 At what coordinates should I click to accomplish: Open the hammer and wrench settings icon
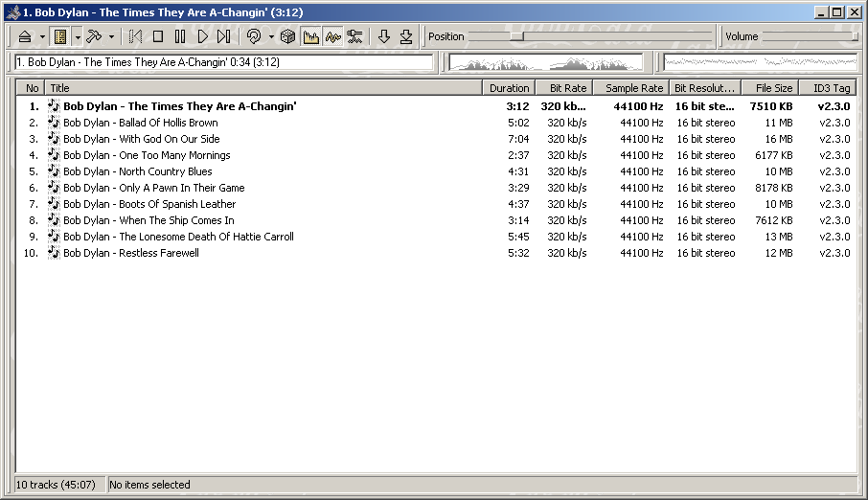point(94,36)
